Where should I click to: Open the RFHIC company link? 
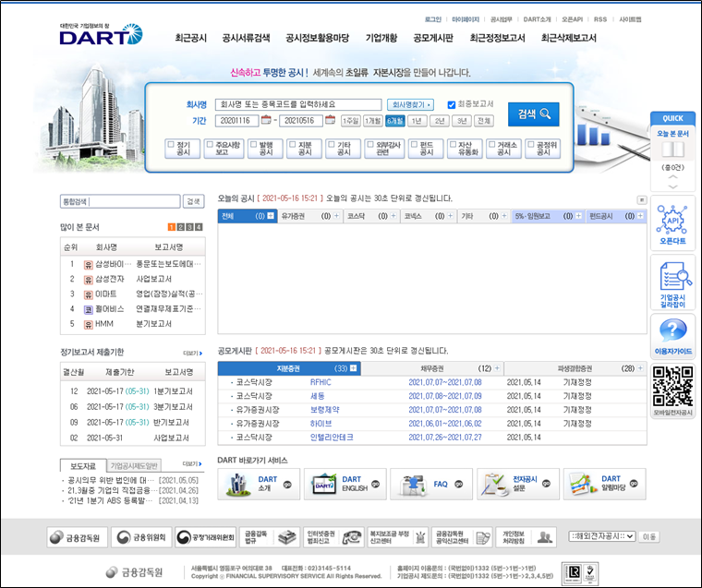pos(321,382)
